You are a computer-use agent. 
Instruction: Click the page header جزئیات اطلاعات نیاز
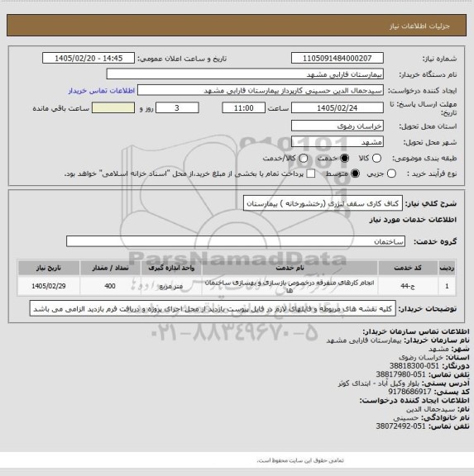tap(419, 26)
